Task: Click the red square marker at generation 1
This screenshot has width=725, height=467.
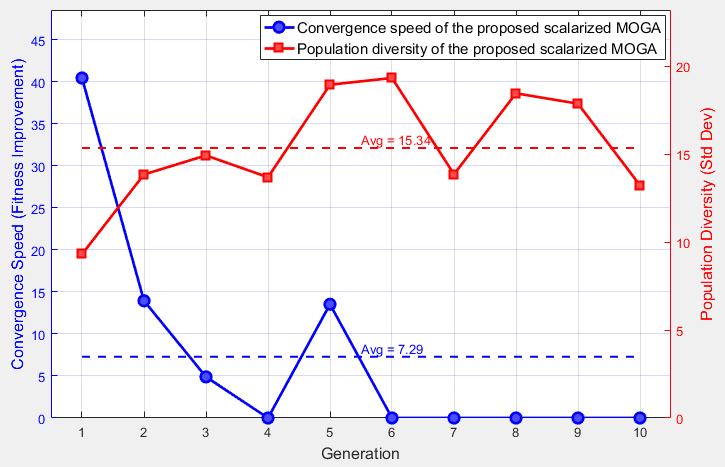Action: click(x=82, y=254)
